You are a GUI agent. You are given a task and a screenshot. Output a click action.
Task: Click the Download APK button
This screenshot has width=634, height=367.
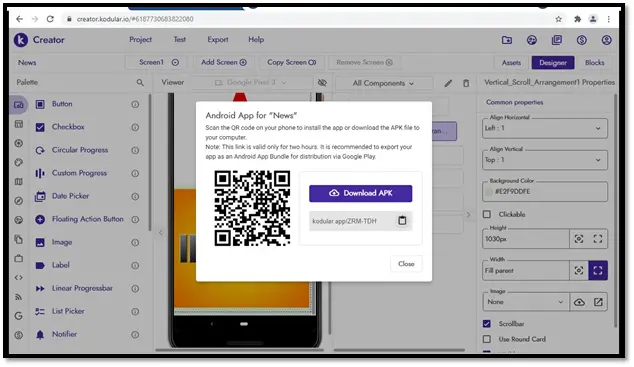tap(360, 193)
